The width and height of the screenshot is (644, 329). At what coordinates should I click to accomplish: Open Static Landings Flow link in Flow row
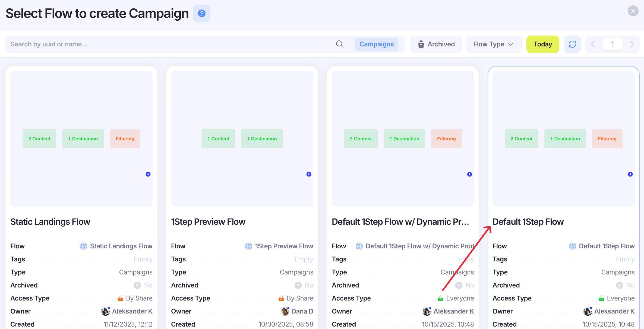click(x=121, y=246)
